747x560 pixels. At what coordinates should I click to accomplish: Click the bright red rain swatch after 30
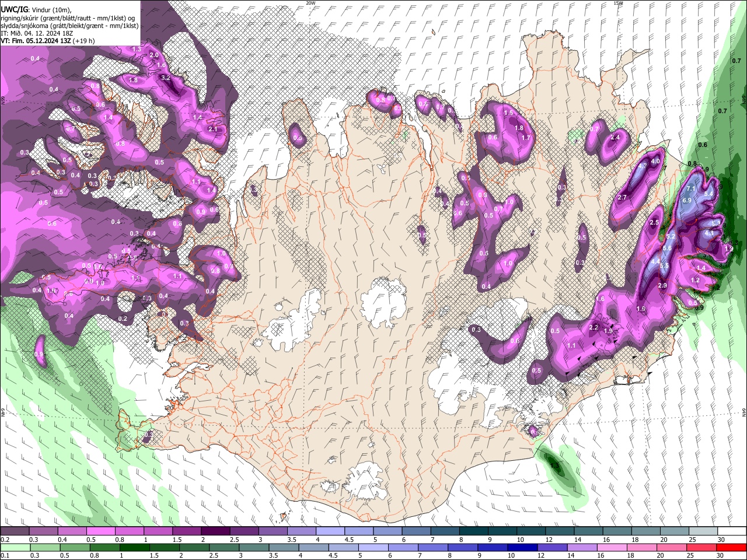point(731,547)
